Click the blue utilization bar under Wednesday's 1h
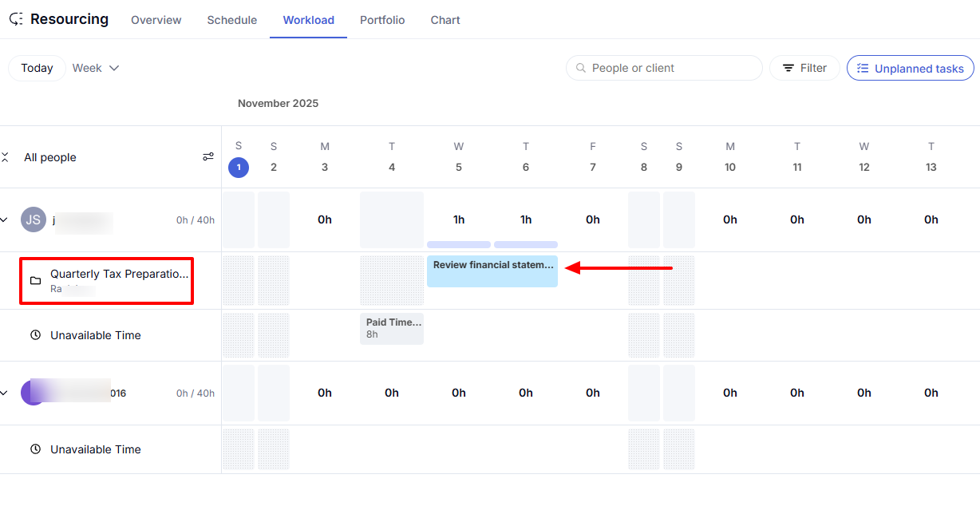This screenshot has width=980, height=514. 458,244
